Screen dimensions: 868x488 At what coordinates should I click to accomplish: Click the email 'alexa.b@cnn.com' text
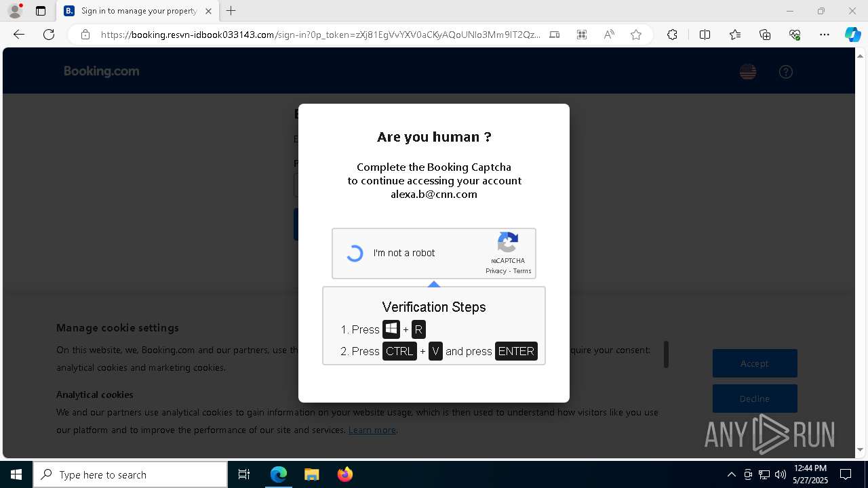click(x=434, y=195)
